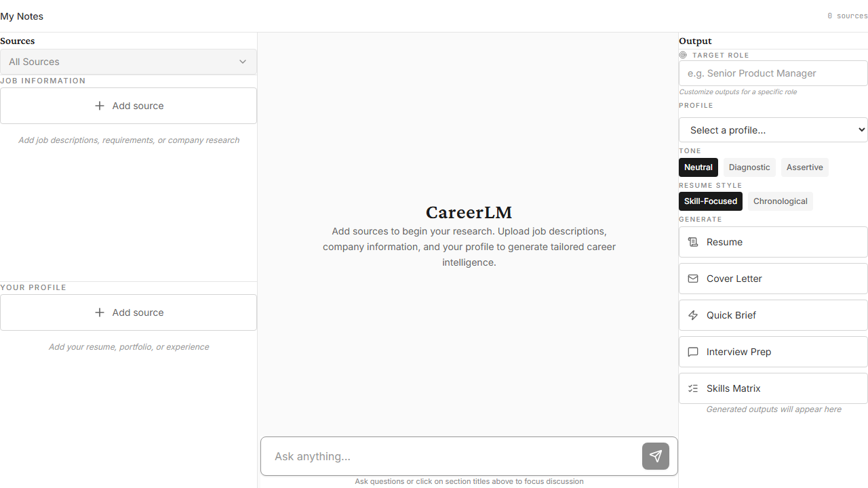Select the Neutral tone option

(698, 167)
